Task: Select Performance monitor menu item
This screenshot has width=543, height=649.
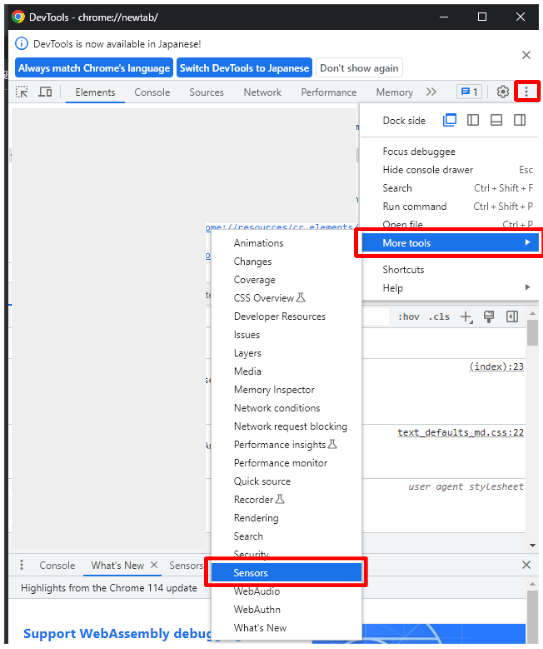Action: [x=286, y=463]
